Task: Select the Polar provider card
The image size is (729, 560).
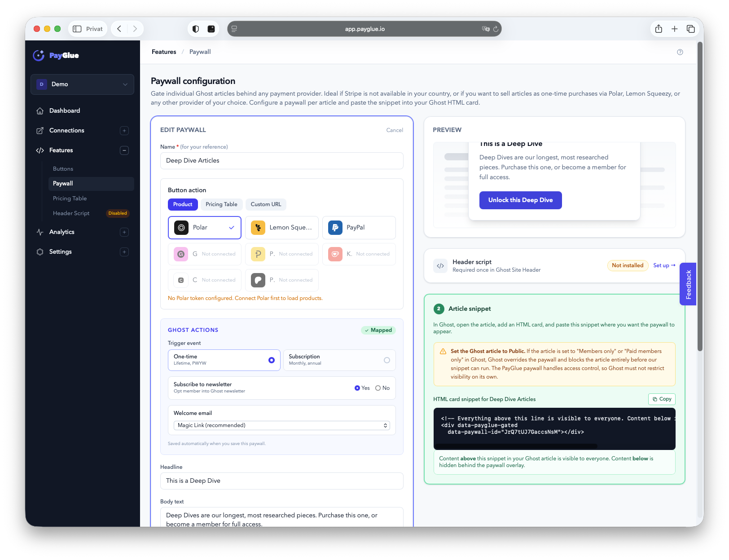Action: (x=205, y=228)
